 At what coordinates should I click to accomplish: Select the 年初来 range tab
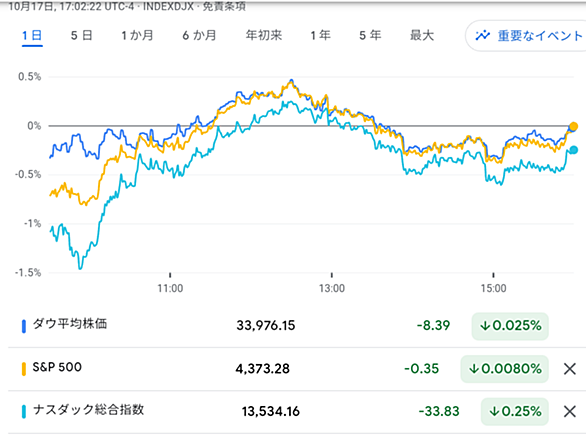263,36
